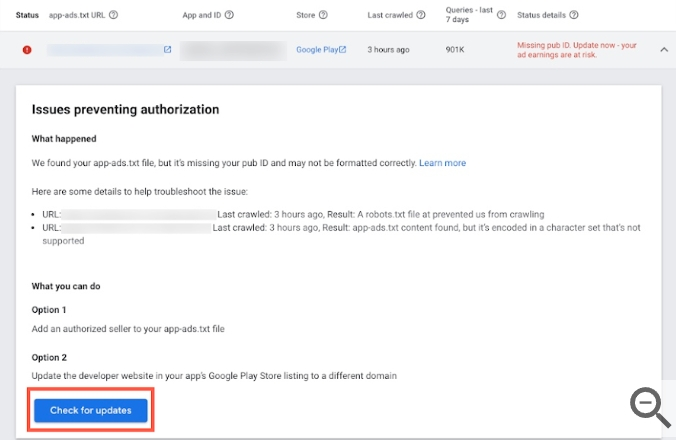Click the Store column header

[305, 15]
